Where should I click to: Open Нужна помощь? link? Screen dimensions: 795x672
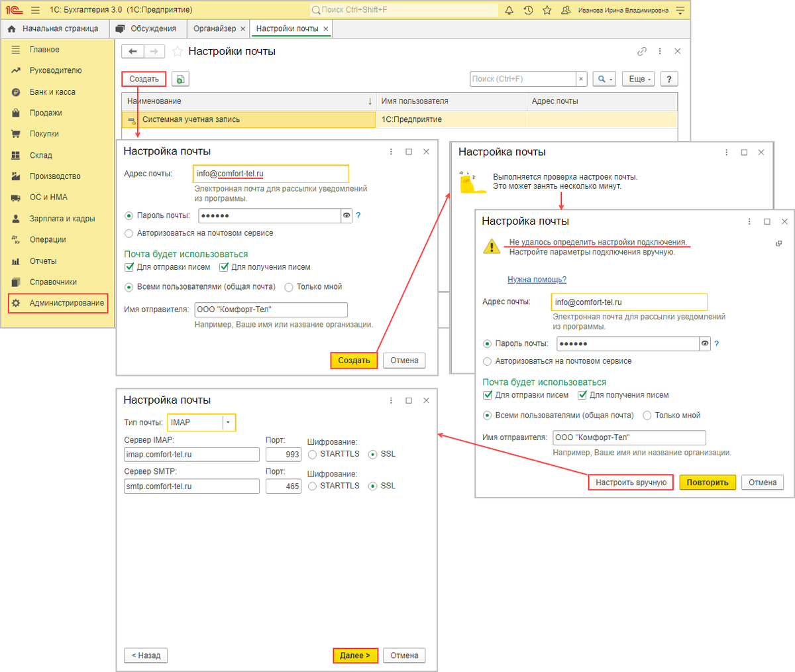click(537, 280)
